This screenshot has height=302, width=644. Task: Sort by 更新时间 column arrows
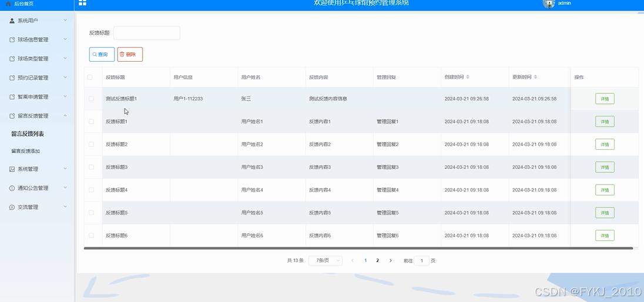(x=535, y=77)
